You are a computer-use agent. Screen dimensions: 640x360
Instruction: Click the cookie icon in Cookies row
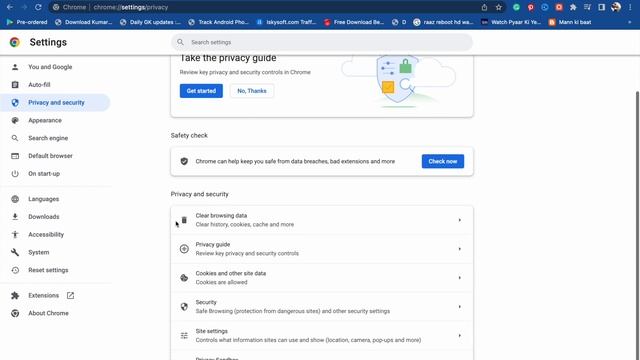184,278
